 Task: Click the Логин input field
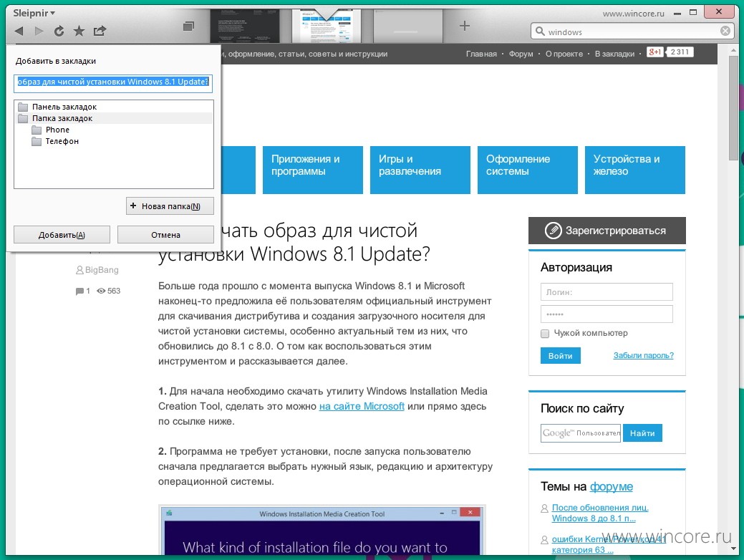(607, 292)
